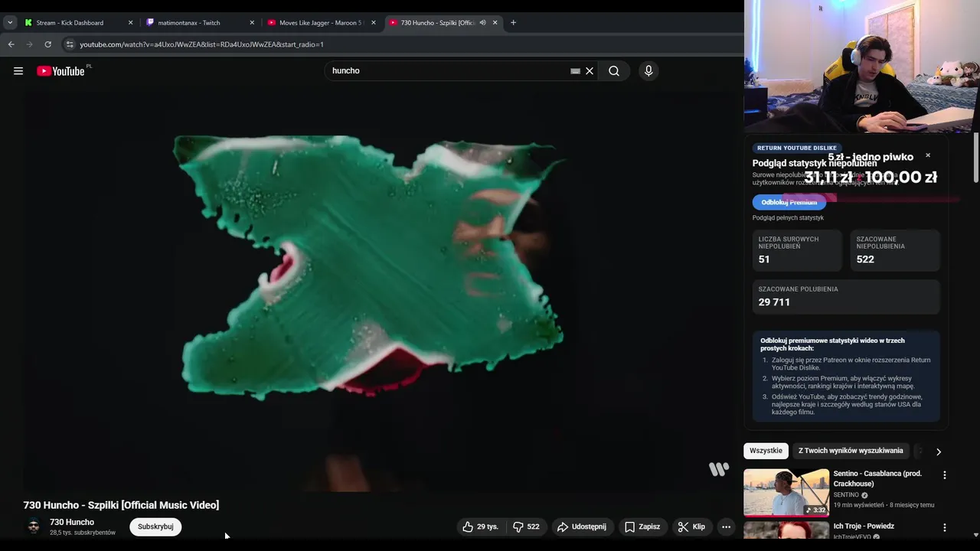Open more actions three-dot menu under video
Viewport: 980px width, 551px height.
click(726, 527)
